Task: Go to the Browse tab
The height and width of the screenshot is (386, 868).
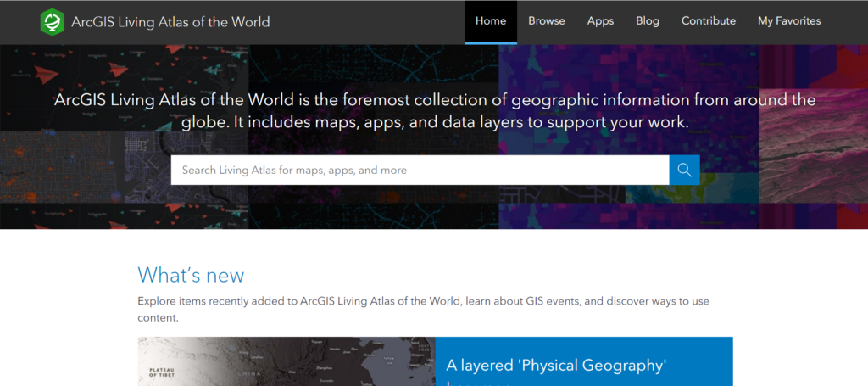Action: pos(547,21)
